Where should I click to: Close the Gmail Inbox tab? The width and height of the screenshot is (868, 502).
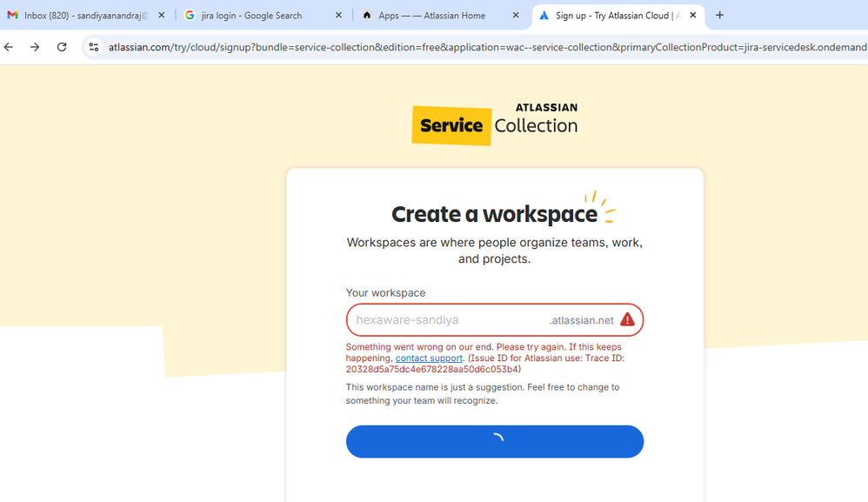pyautogui.click(x=162, y=16)
